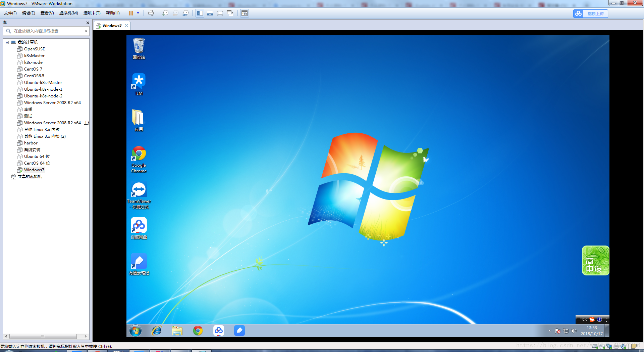644x352 pixels.
Task: Open the guest Windows 7 Start menu
Action: [136, 331]
